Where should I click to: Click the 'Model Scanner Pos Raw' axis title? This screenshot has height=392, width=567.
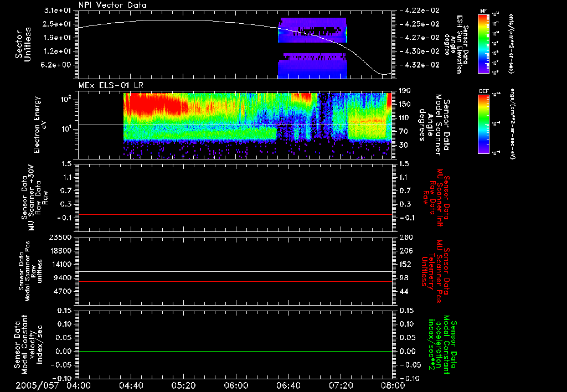coord(30,271)
